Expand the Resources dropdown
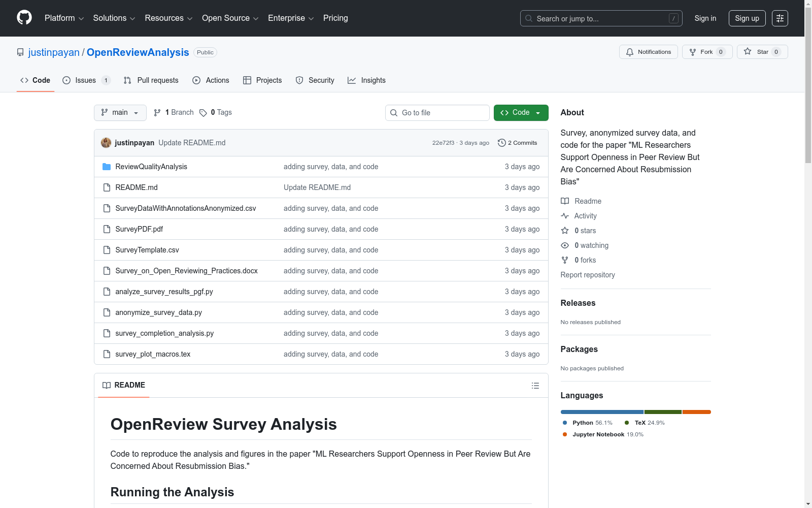This screenshot has width=812, height=508. 168,18
